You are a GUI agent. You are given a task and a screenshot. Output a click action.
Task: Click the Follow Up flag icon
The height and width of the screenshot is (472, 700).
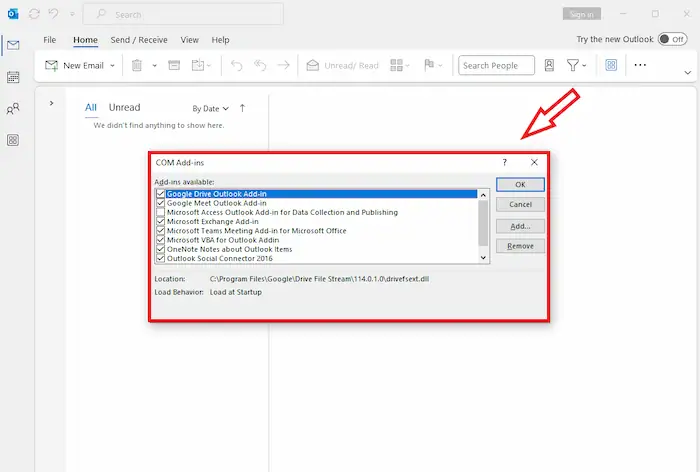click(x=429, y=65)
